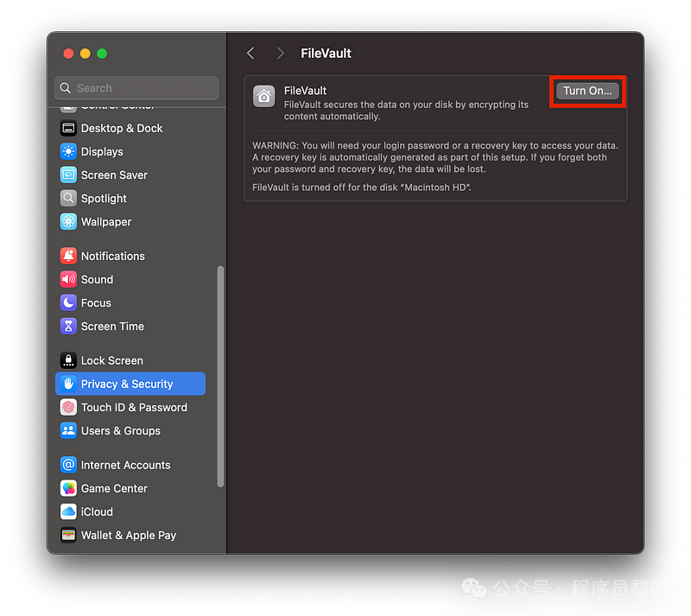The height and width of the screenshot is (616, 691).
Task: Click the magnifying glass search icon
Action: point(66,88)
